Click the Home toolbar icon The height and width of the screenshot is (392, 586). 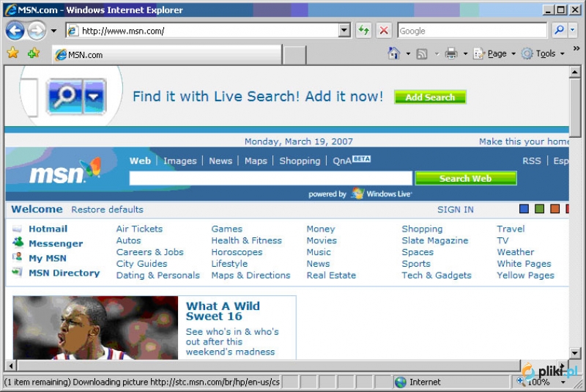tap(394, 53)
